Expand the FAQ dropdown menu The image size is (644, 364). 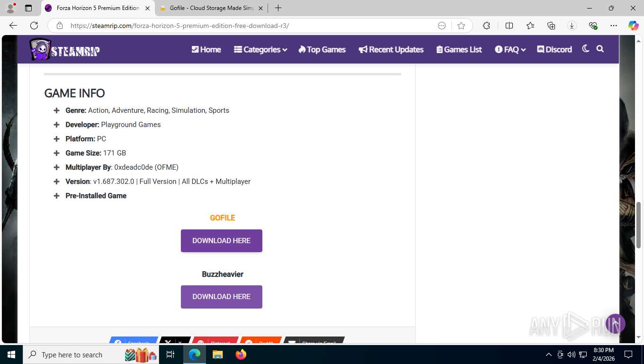pyautogui.click(x=510, y=49)
